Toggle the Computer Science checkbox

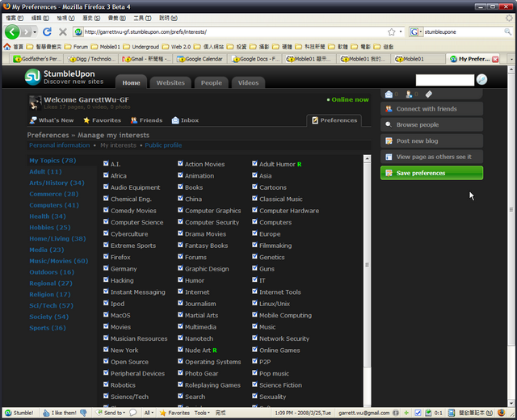106,221
